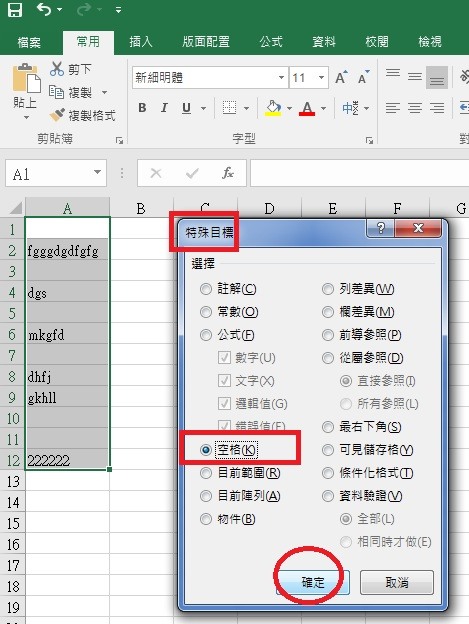Open the 剪貼簿 dialog launcher
Screen dimensions: 469x624
(x=119, y=140)
